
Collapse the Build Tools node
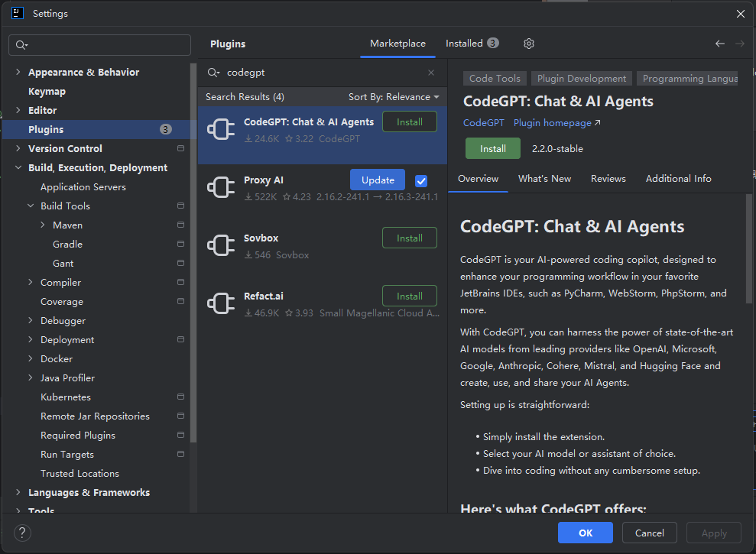31,206
